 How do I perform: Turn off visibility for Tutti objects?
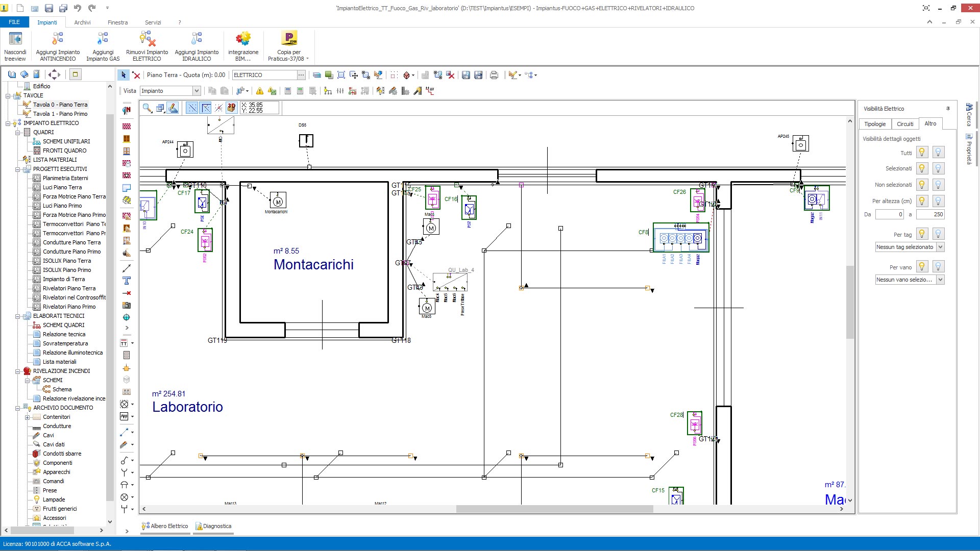tap(938, 152)
